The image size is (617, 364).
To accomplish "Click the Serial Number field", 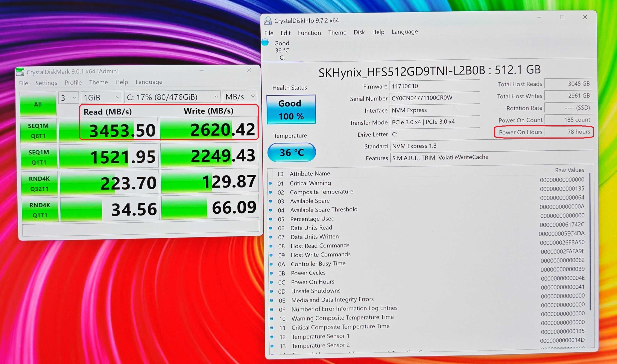I will (435, 98).
